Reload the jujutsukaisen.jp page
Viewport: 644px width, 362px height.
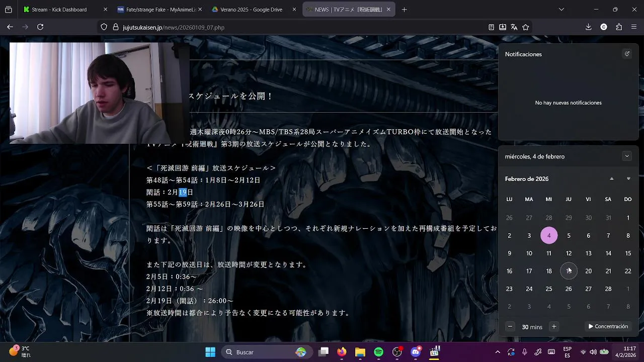point(40,27)
